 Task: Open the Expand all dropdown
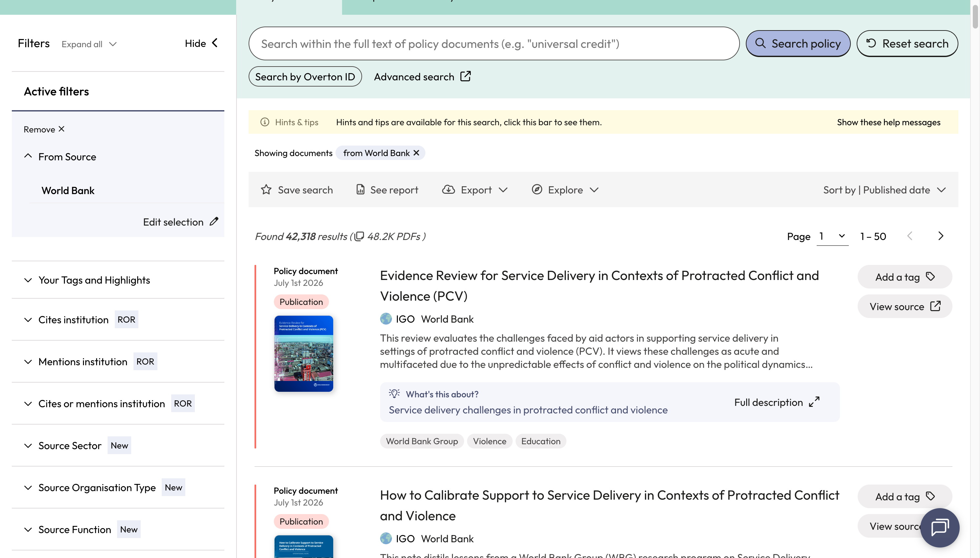pyautogui.click(x=89, y=44)
